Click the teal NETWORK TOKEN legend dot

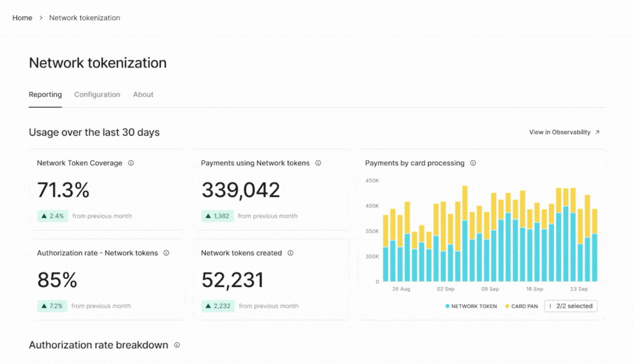click(x=447, y=306)
